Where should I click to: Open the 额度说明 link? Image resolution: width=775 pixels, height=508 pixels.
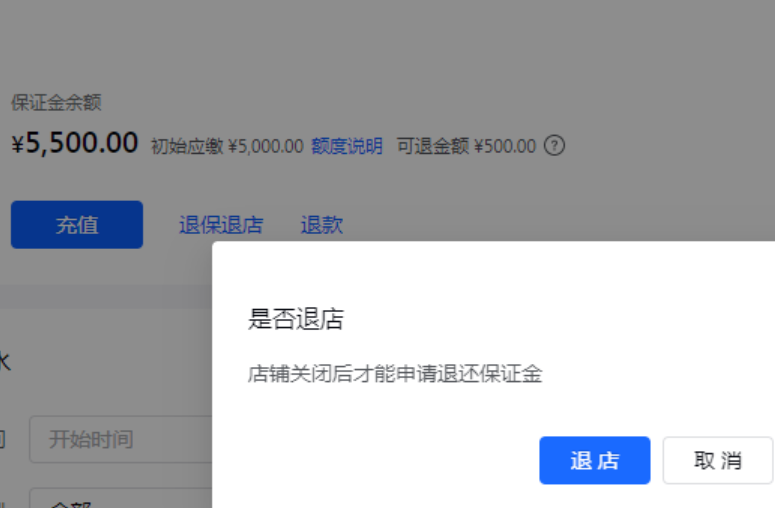[347, 146]
